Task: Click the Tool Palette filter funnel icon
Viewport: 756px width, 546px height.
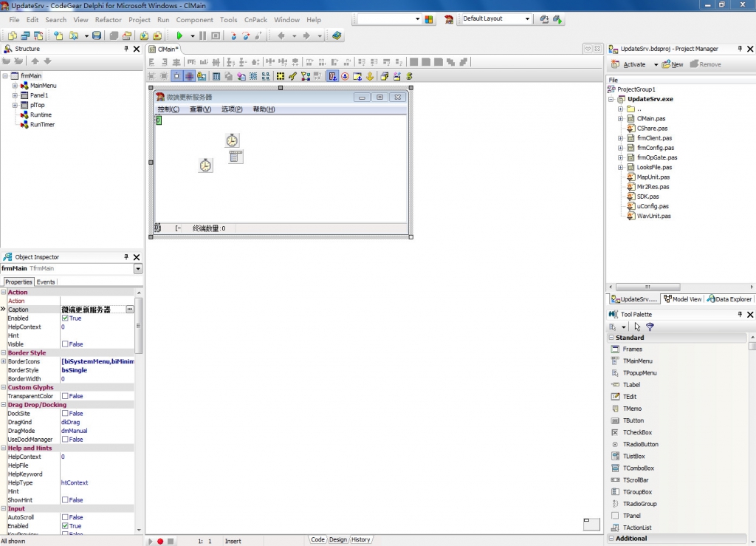Action: [650, 327]
